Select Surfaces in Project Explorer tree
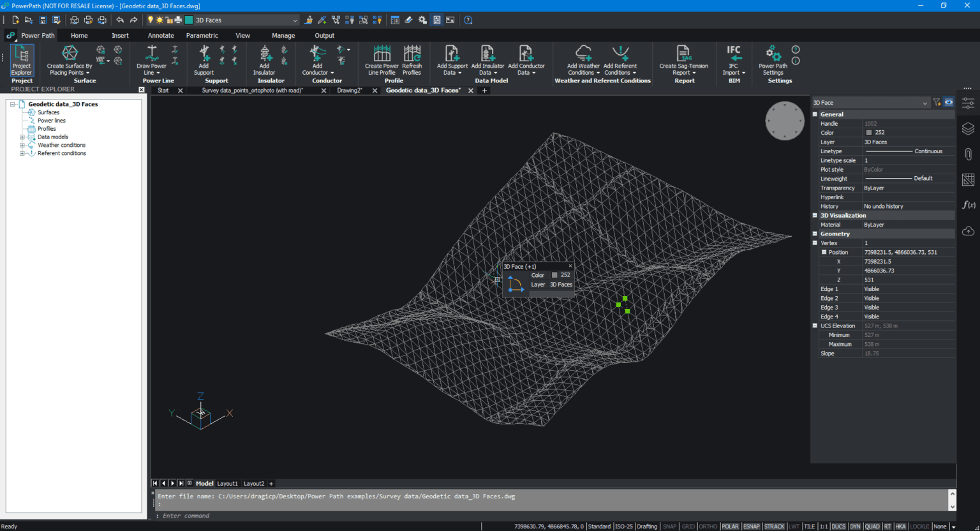 click(48, 112)
